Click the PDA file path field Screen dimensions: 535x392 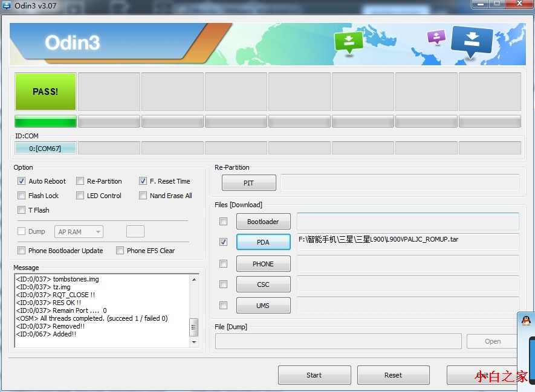[407, 242]
